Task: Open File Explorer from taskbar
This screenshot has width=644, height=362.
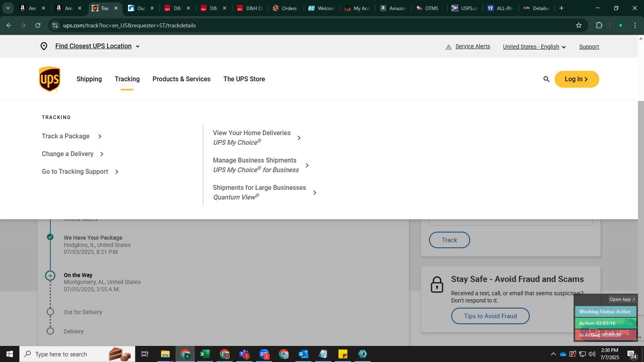Action: [x=165, y=354]
